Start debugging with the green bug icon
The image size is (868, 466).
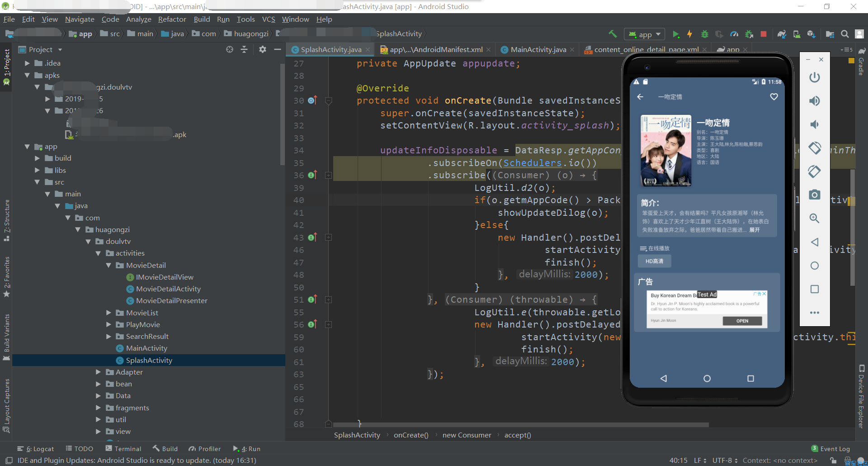(x=704, y=34)
